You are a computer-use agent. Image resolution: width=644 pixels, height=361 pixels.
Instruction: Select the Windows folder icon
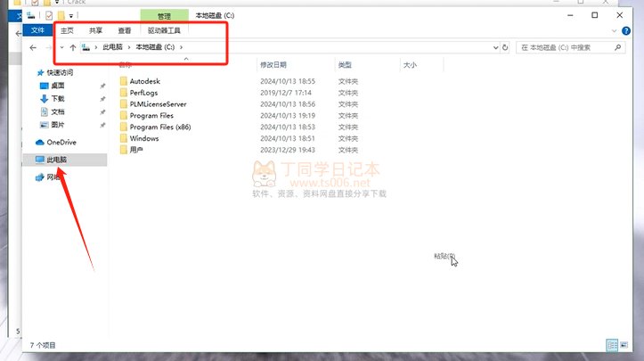tap(123, 138)
